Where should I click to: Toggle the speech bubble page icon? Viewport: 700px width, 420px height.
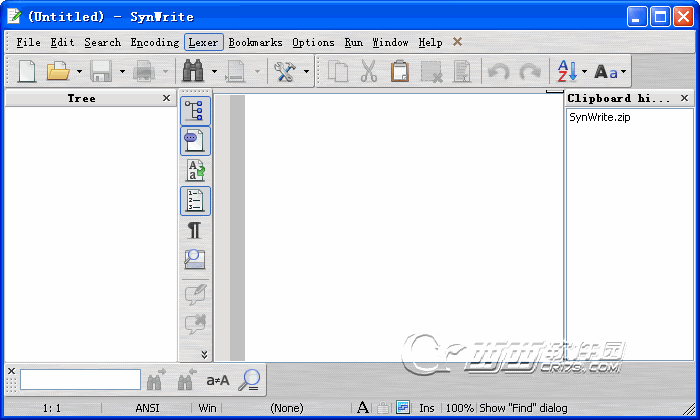point(195,141)
